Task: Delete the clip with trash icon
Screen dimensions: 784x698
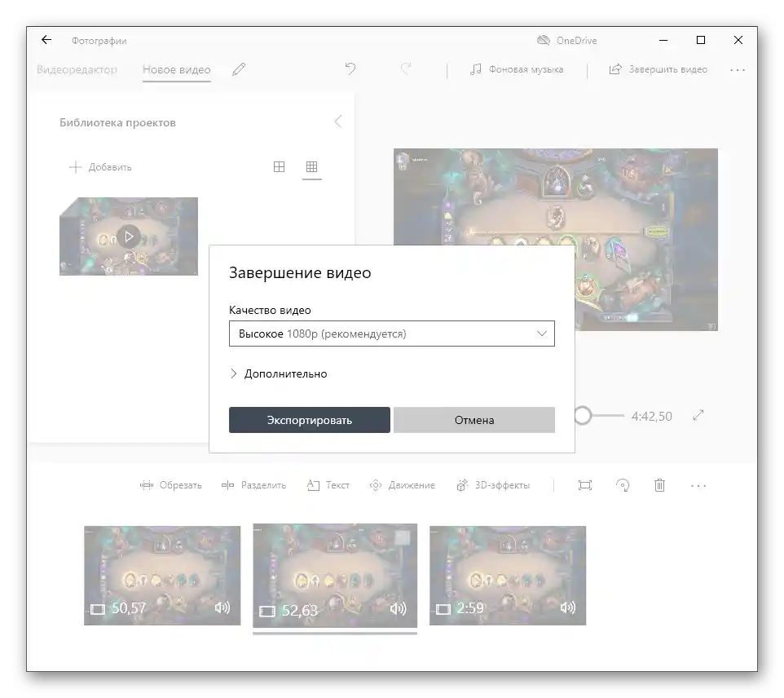Action: click(659, 485)
